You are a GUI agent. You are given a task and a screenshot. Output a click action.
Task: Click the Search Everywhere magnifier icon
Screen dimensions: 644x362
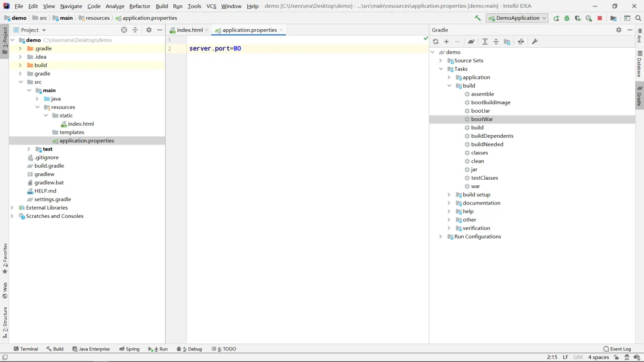pos(638,18)
